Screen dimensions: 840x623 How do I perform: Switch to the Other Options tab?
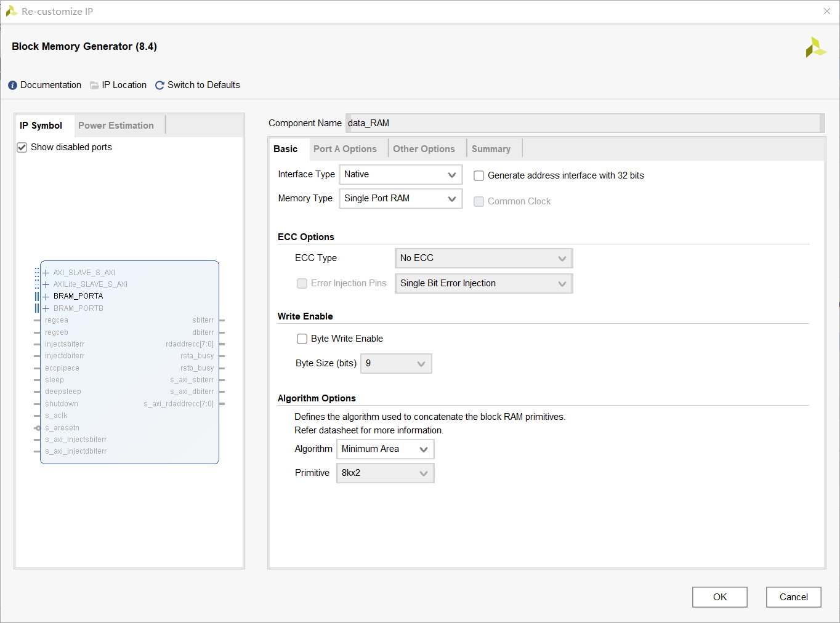pyautogui.click(x=424, y=149)
